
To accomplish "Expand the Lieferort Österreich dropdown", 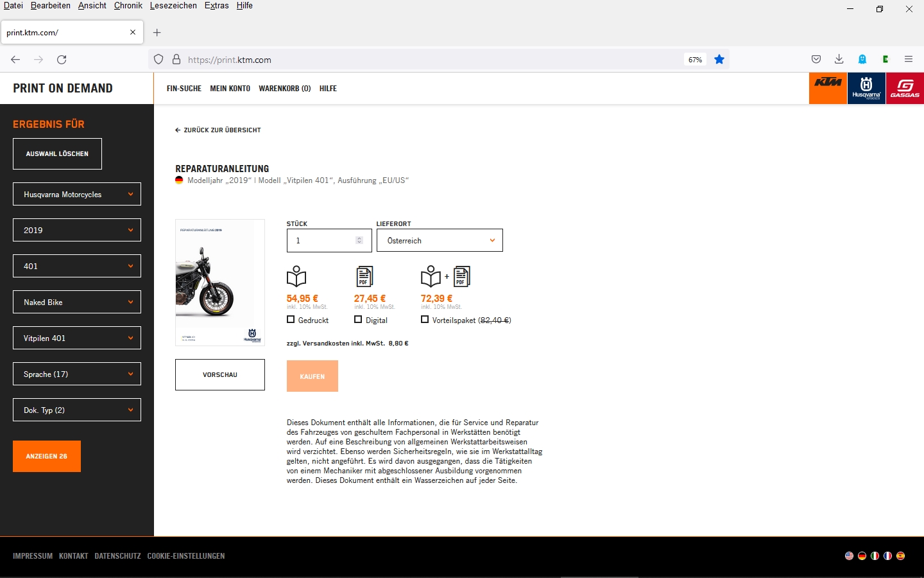I will pos(440,240).
